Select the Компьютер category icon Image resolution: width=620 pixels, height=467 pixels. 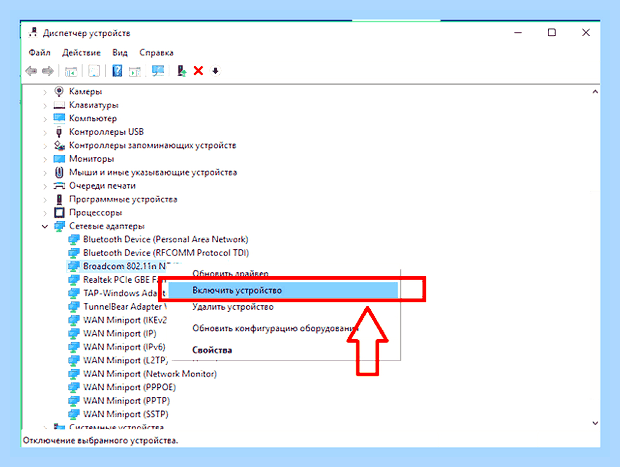[x=59, y=118]
